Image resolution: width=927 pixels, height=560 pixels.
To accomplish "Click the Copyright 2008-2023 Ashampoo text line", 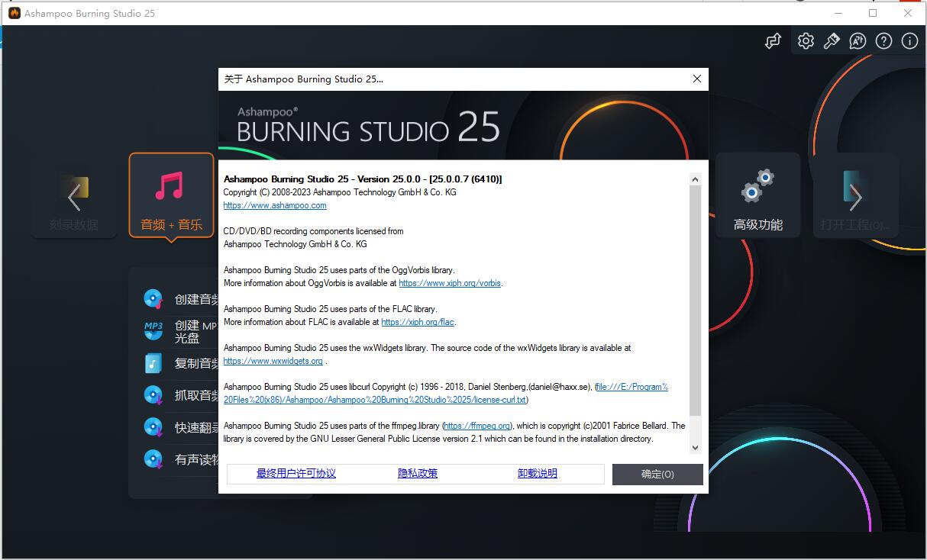I will (340, 192).
